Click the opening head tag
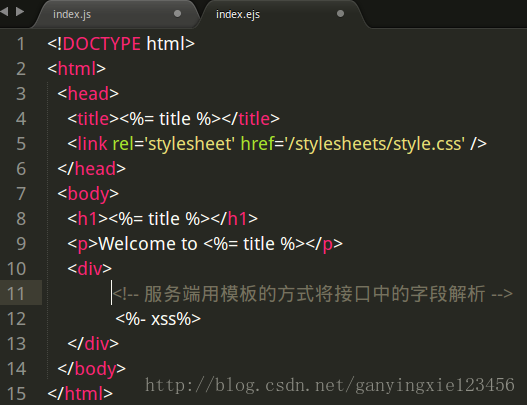 [x=88, y=94]
